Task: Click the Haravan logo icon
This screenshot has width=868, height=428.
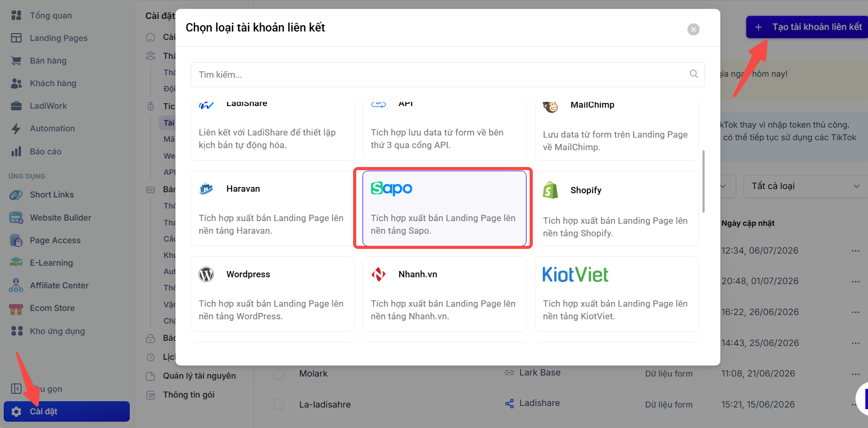Action: click(x=206, y=189)
